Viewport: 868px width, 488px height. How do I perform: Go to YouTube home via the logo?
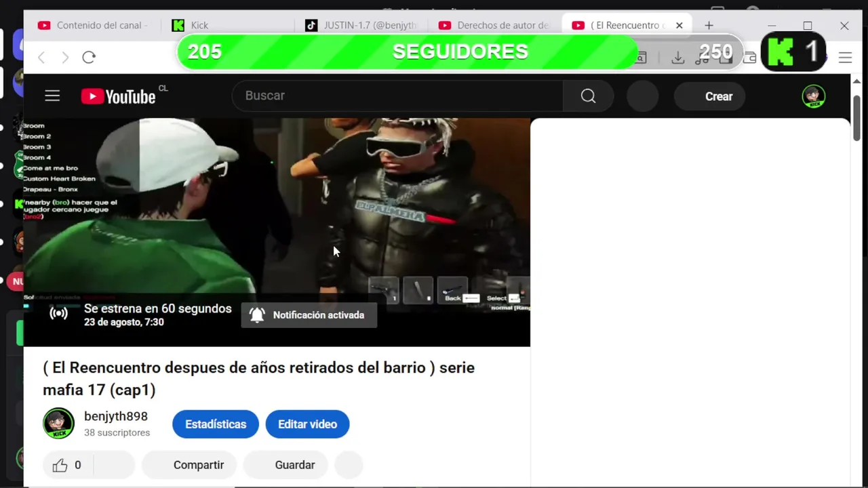[x=119, y=96]
